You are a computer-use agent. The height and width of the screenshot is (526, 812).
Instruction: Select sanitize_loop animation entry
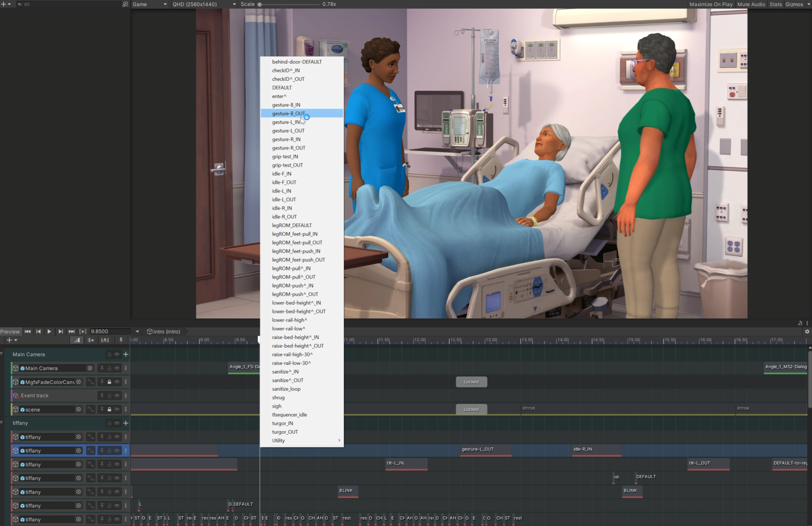coord(286,389)
